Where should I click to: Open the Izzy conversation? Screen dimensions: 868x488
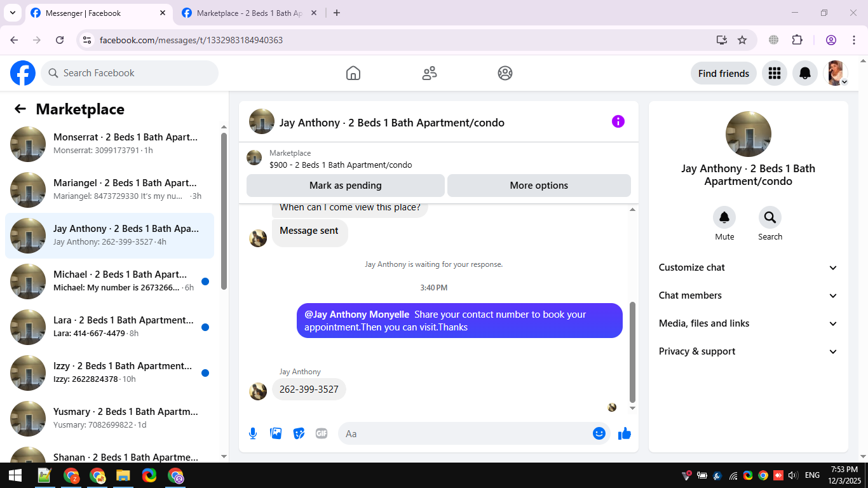pos(109,372)
